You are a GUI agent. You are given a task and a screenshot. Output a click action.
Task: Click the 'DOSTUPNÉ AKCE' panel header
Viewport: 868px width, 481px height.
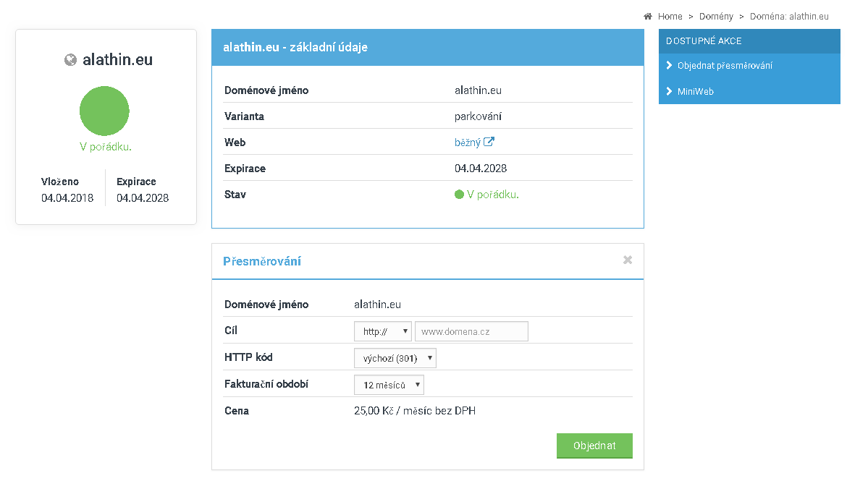click(x=749, y=41)
